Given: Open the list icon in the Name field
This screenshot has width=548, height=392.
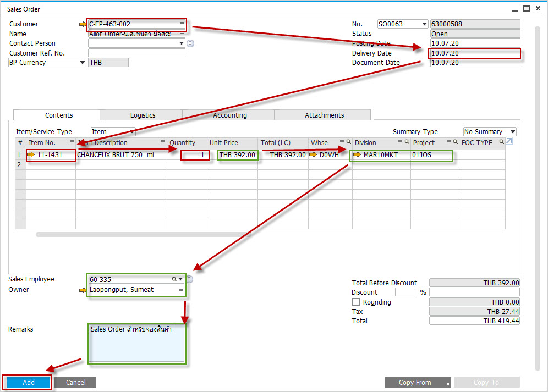Looking at the screenshot, I should (182, 34).
